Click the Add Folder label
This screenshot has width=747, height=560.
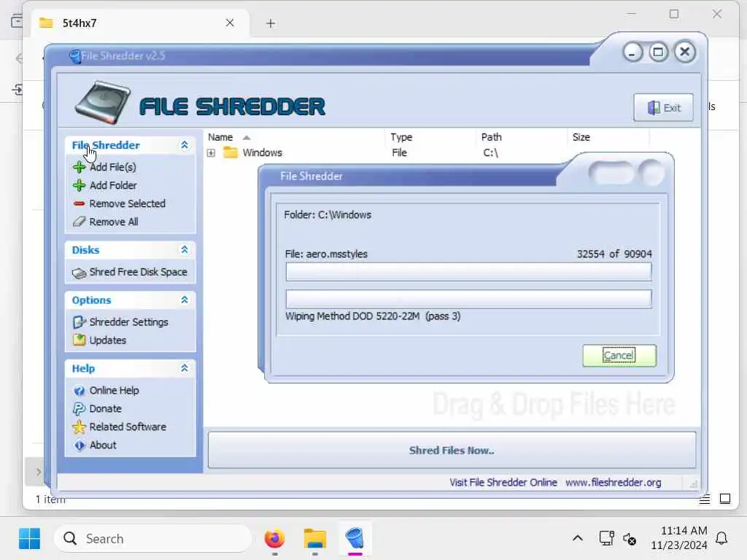point(113,185)
